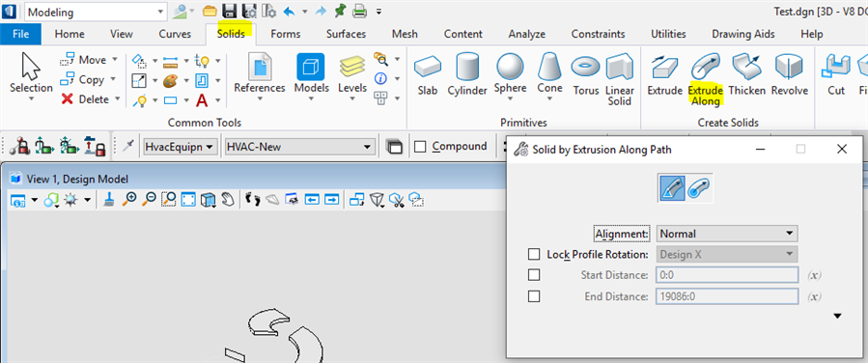Click the red Delete element icon
The width and height of the screenshot is (868, 363).
coord(68,99)
